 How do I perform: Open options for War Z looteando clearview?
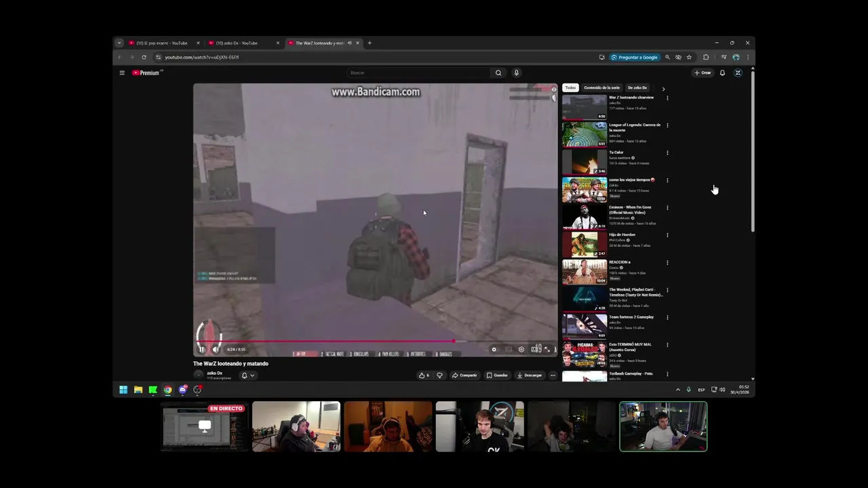(x=667, y=98)
